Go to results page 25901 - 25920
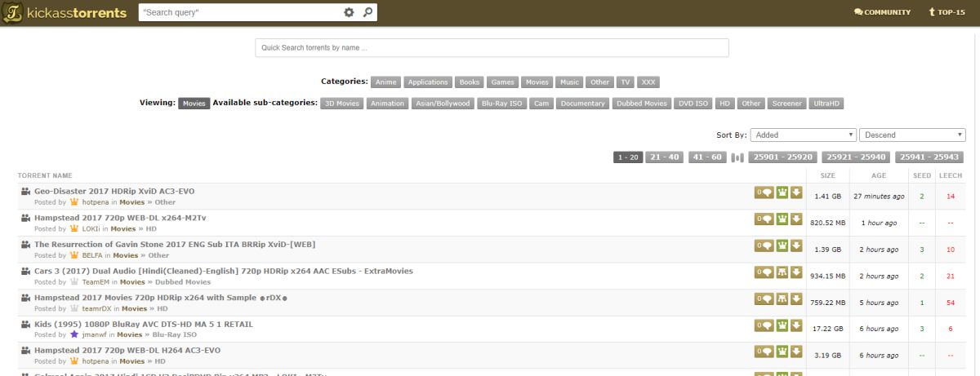 pos(783,157)
